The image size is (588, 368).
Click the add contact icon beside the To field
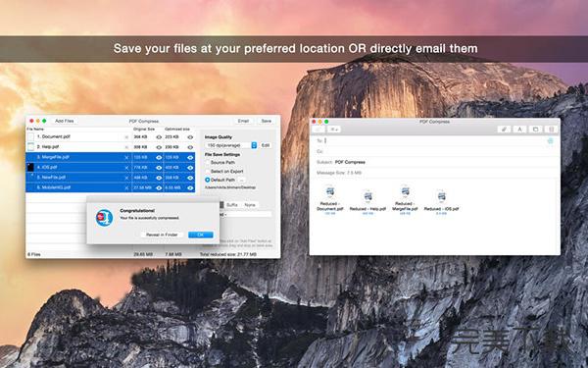550,140
